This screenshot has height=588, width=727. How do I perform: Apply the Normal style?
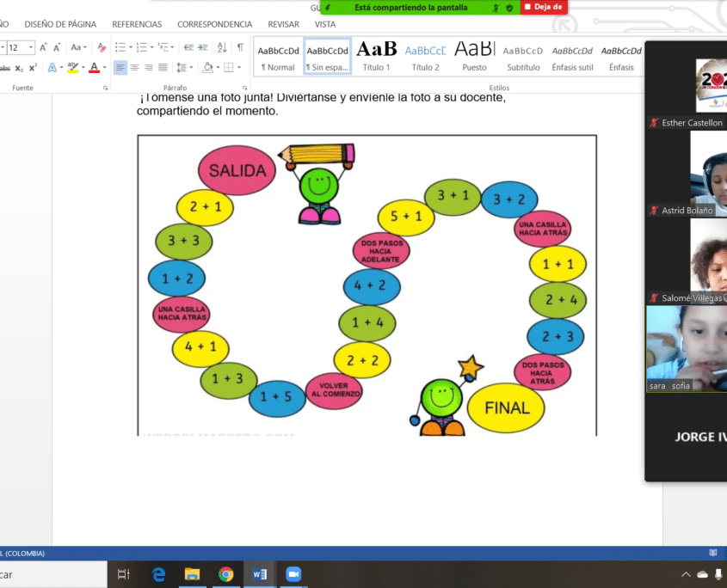278,57
